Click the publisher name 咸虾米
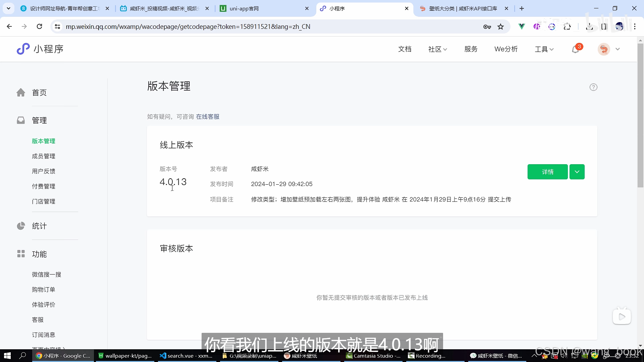 (x=260, y=169)
